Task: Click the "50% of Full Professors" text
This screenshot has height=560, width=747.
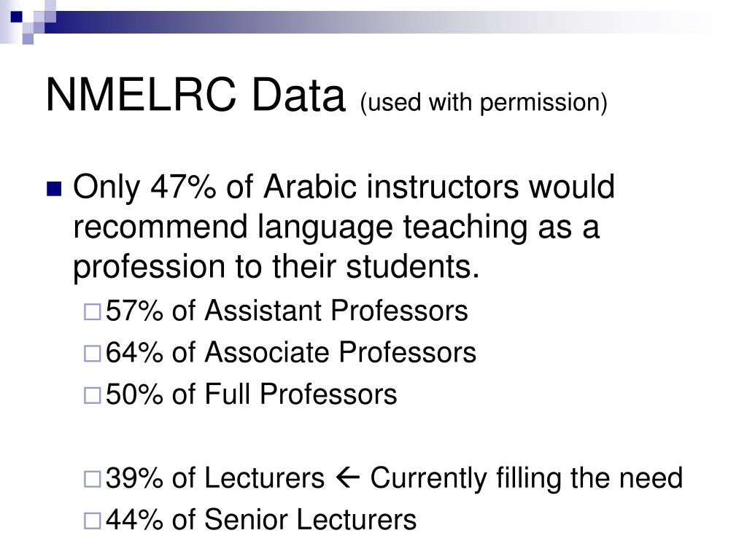Action: pyautogui.click(x=252, y=394)
